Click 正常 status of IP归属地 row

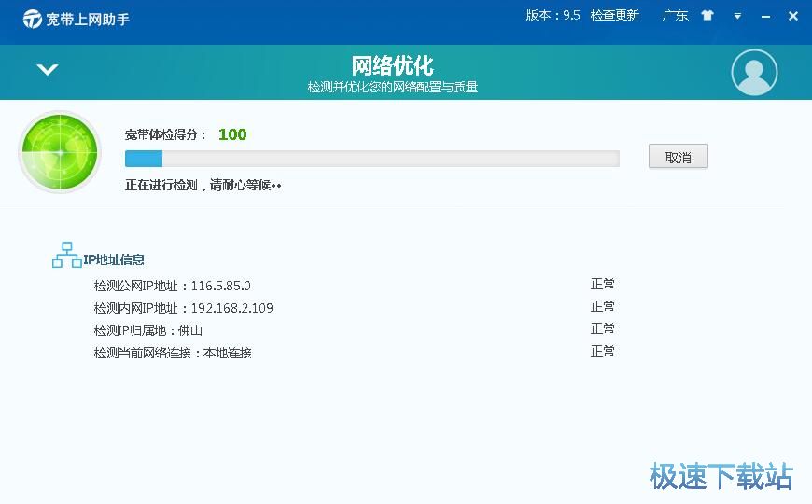point(602,329)
